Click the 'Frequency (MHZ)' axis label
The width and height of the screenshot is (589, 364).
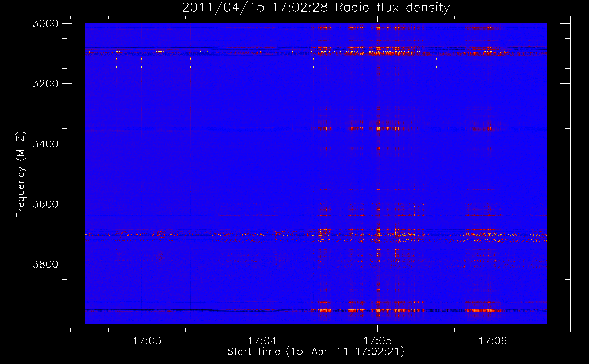(21, 175)
